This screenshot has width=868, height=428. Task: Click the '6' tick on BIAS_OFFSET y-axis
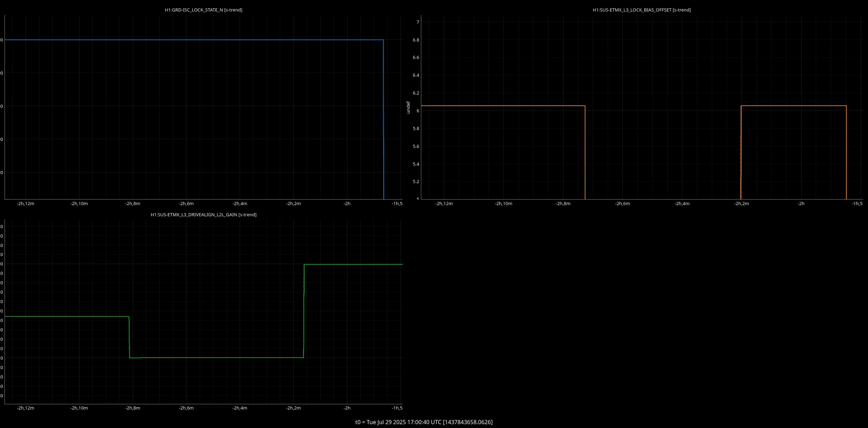point(418,111)
